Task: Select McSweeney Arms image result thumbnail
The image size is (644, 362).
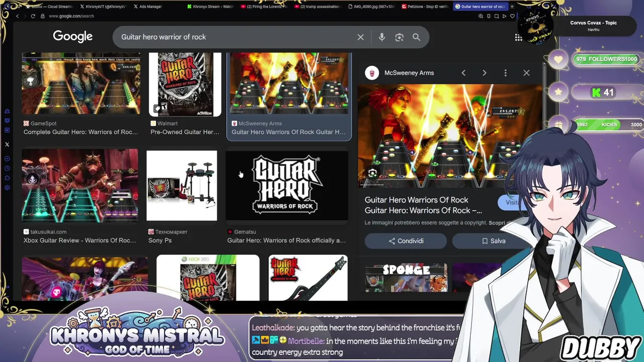Action: click(x=289, y=83)
